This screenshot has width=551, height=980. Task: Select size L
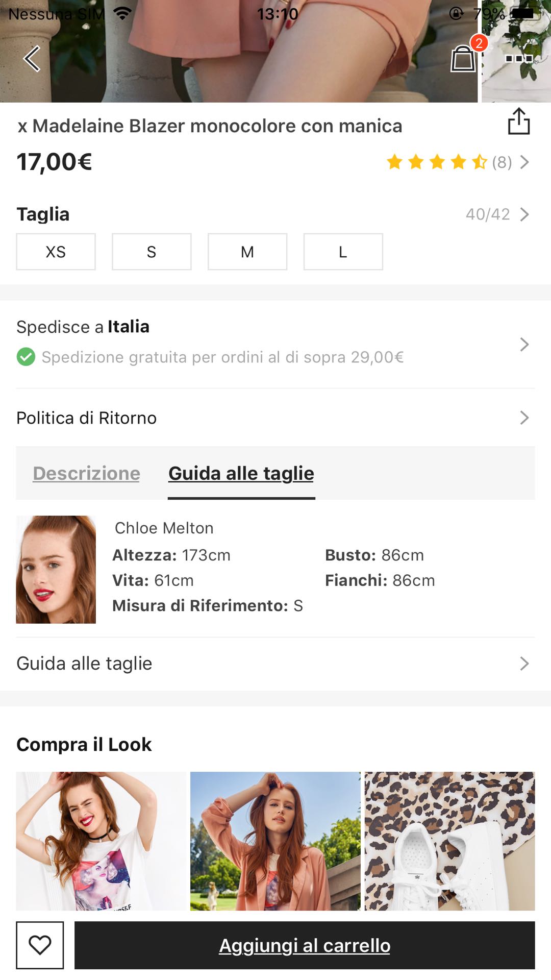tap(343, 252)
